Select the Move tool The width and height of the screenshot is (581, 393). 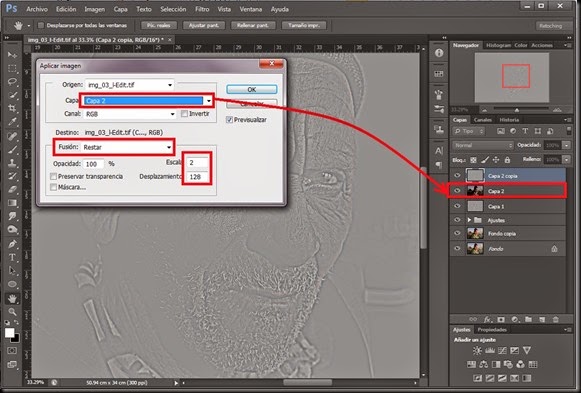pos(12,55)
